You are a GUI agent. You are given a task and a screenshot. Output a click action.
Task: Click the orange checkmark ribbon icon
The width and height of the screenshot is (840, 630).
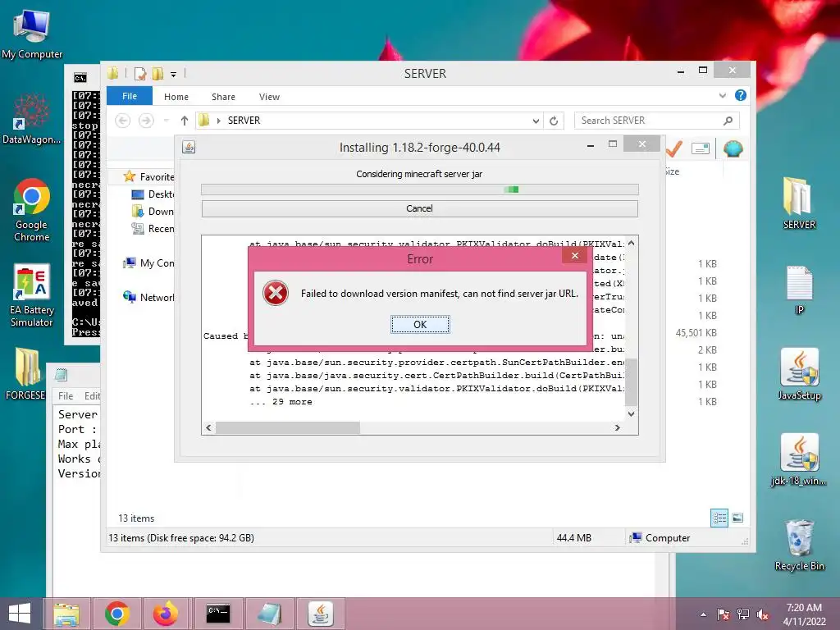click(674, 148)
